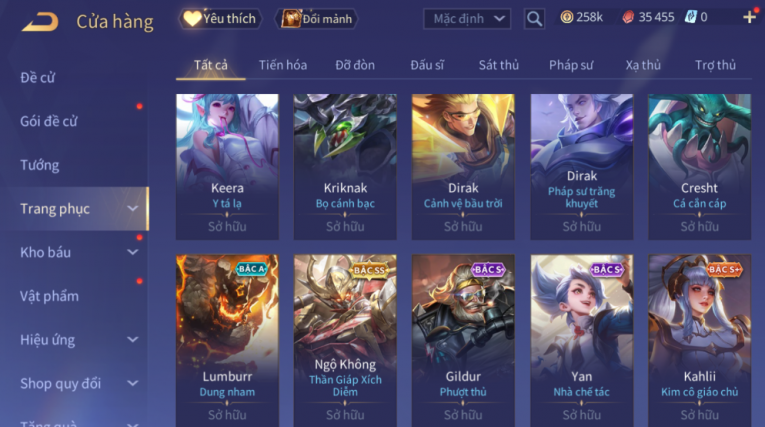
Task: Go to Gói đề cử in sidebar
Action: click(x=49, y=121)
